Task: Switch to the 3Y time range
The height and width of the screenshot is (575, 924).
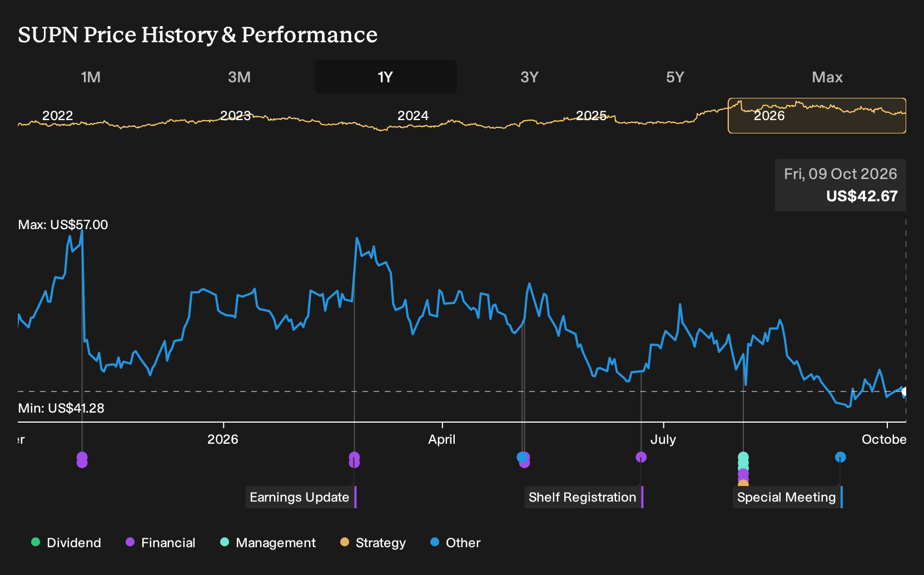Action: tap(529, 77)
